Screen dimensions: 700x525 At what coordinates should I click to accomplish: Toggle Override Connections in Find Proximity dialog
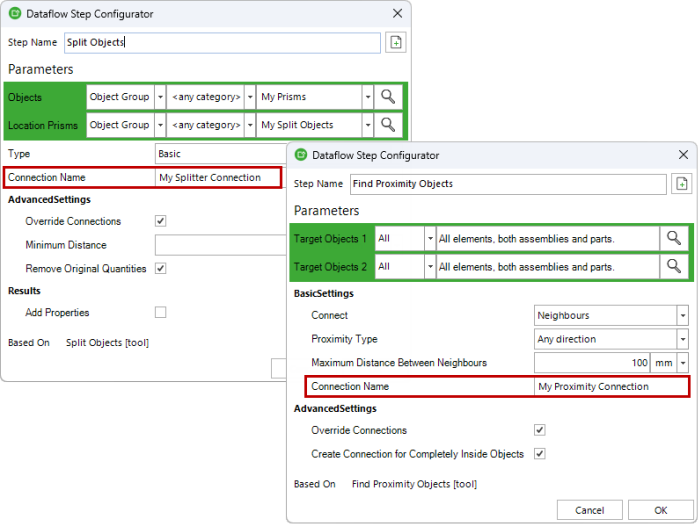tap(540, 430)
